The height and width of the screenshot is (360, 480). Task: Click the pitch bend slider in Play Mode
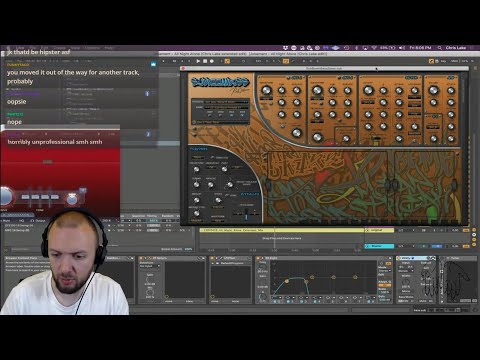[246, 214]
